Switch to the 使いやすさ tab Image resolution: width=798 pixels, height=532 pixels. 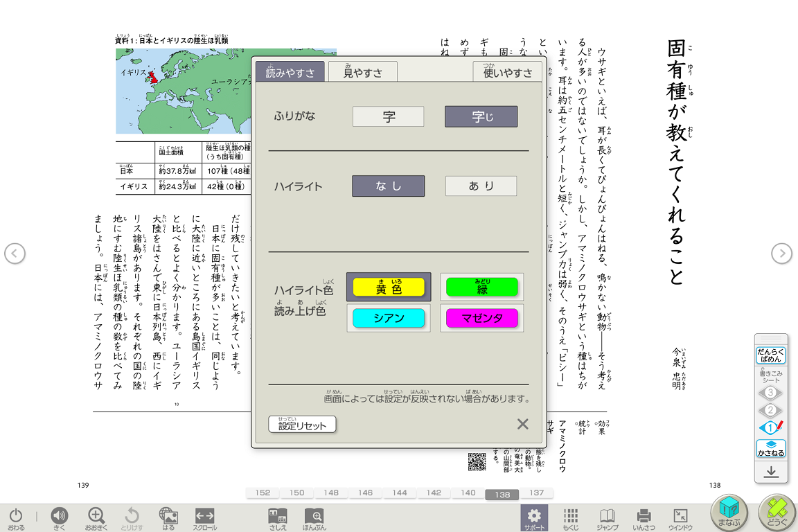coord(508,72)
